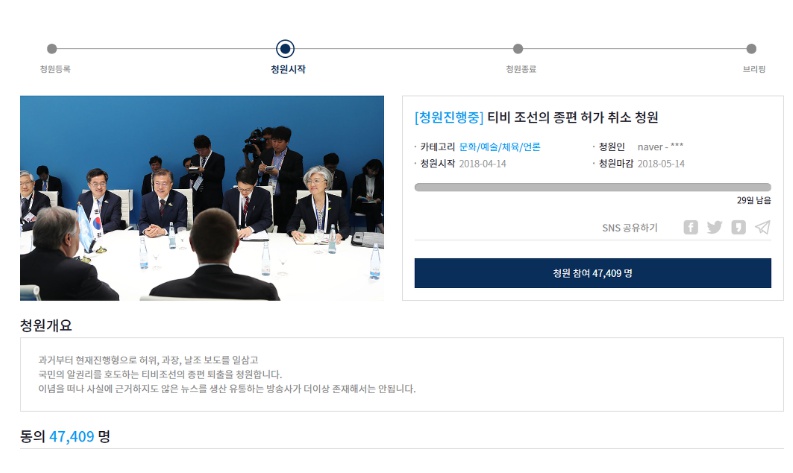The height and width of the screenshot is (473, 793).
Task: Click the petition title 티비 조선의 종편 허가 취소 청원
Action: click(572, 117)
